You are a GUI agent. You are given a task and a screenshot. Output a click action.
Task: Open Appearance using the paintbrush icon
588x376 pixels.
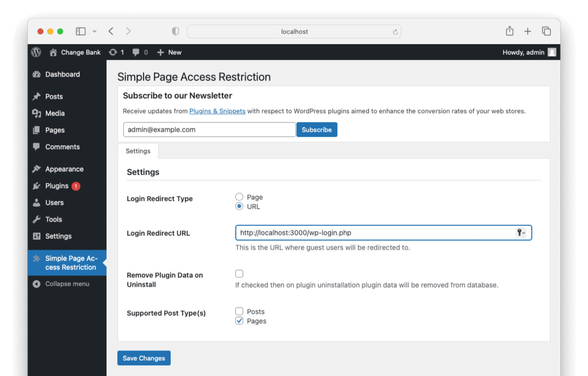click(37, 169)
